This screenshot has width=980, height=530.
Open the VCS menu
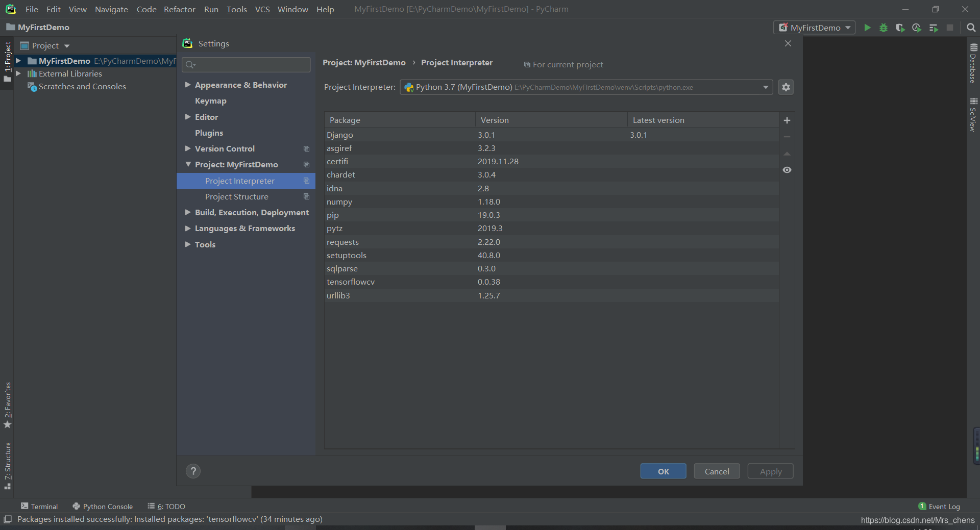(262, 9)
